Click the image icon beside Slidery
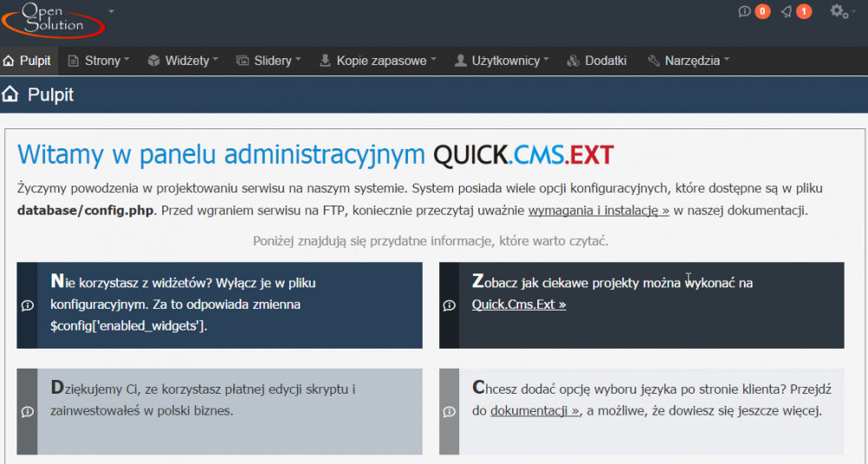 coord(242,61)
